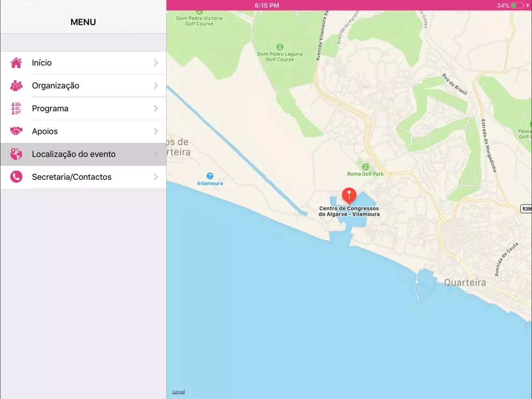532x399 pixels.
Task: Click the Organização people group icon
Action: [x=16, y=86]
